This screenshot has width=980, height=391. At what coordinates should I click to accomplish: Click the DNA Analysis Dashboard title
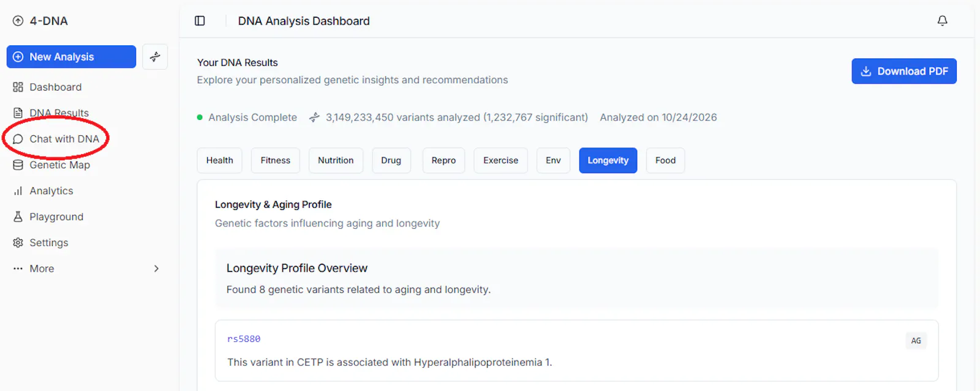(x=304, y=21)
